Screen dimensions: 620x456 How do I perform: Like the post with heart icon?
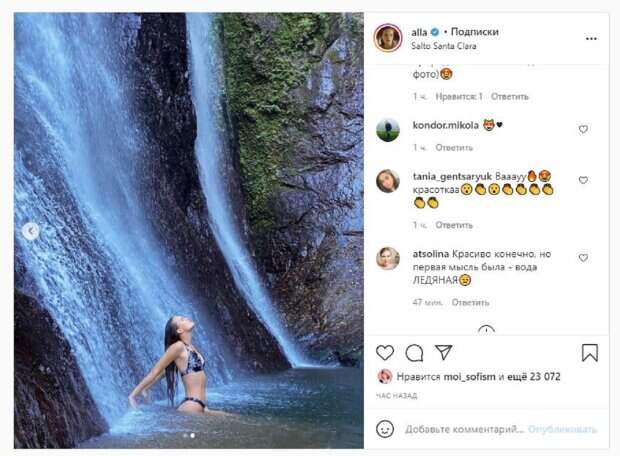pyautogui.click(x=385, y=352)
